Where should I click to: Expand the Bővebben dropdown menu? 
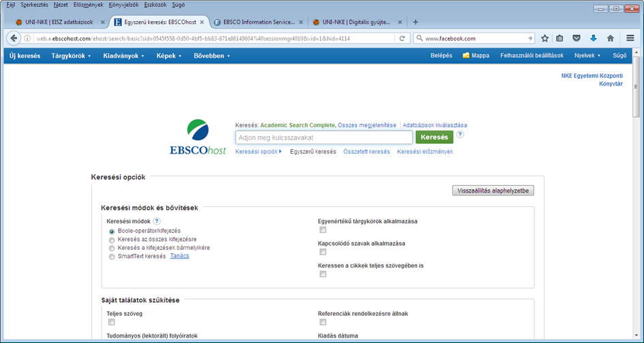tap(211, 56)
